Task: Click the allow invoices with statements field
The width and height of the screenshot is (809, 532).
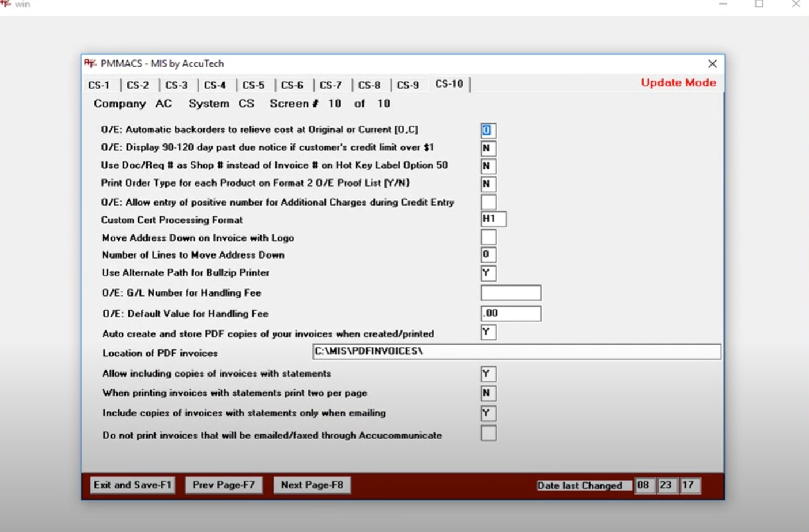Action: point(488,374)
